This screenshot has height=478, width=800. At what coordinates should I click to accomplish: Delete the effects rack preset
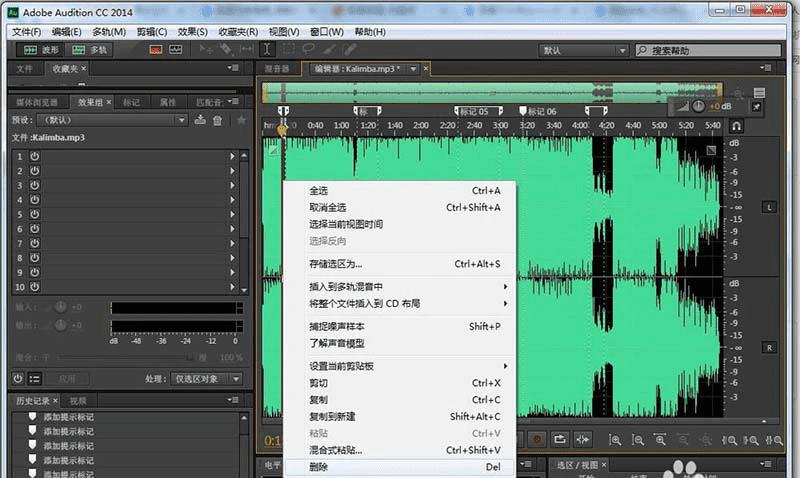click(x=217, y=120)
